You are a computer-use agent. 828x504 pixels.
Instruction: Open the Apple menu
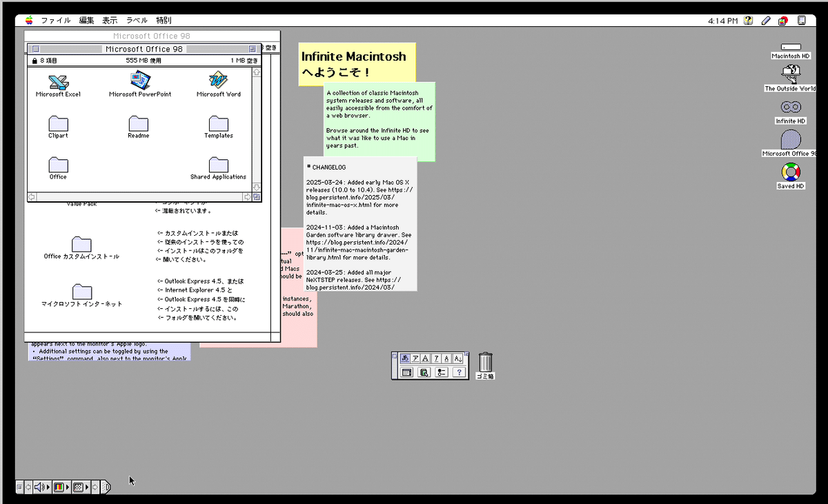pyautogui.click(x=28, y=21)
